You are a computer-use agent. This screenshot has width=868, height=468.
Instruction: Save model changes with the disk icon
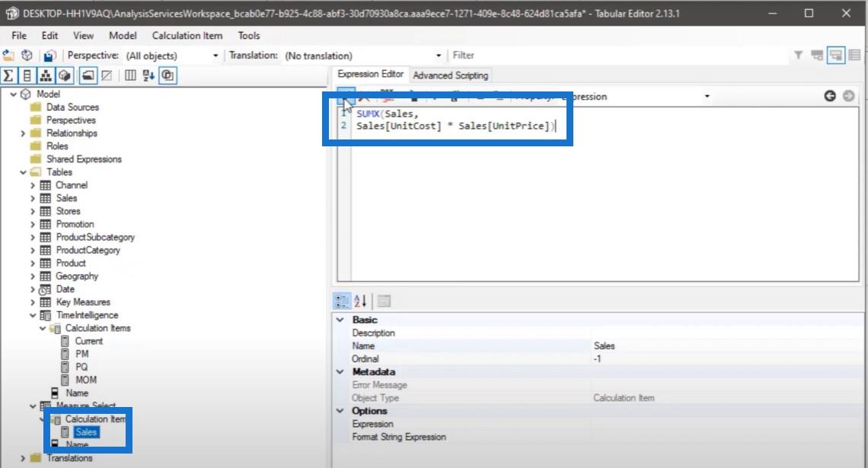49,56
